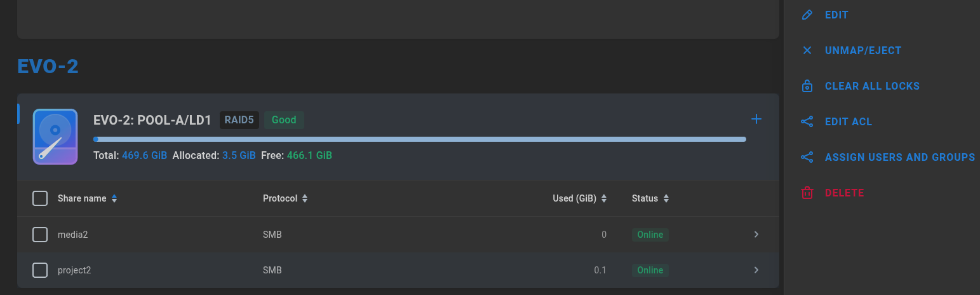
Task: Click the pool capacity usage bar
Action: 420,139
